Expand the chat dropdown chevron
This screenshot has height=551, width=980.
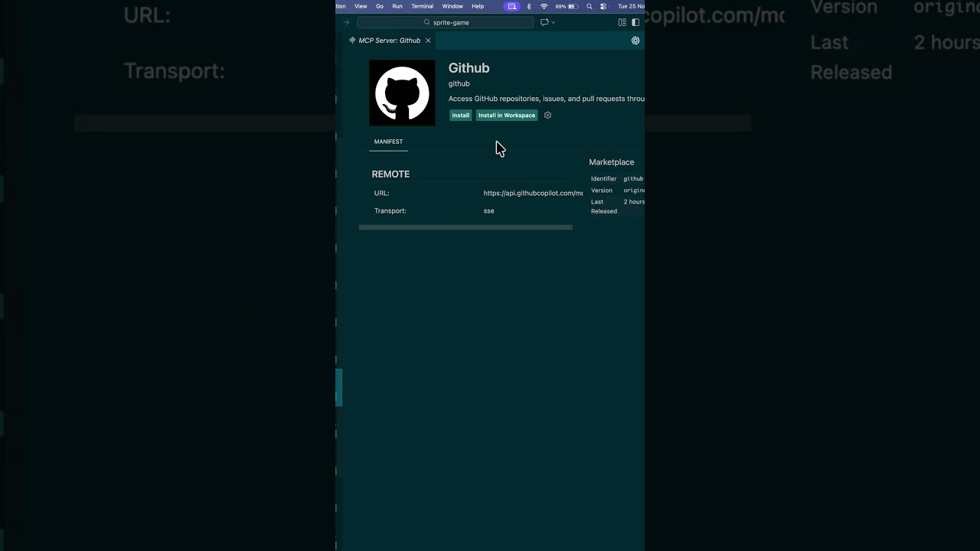pyautogui.click(x=553, y=22)
